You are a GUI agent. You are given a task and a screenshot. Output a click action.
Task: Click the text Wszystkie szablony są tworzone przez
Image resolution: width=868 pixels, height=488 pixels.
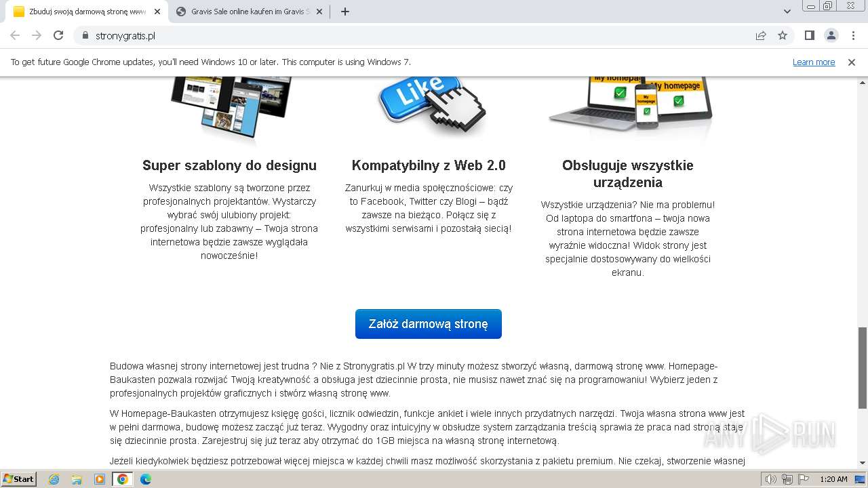coord(229,188)
